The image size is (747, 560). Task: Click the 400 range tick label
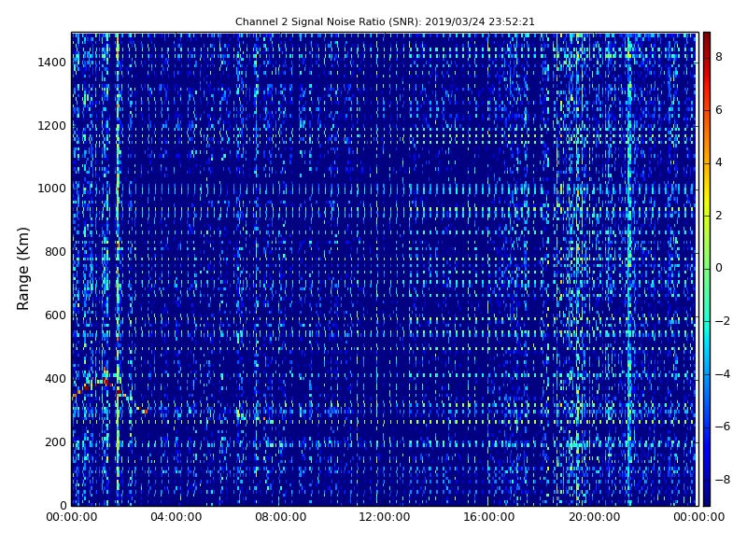55,379
